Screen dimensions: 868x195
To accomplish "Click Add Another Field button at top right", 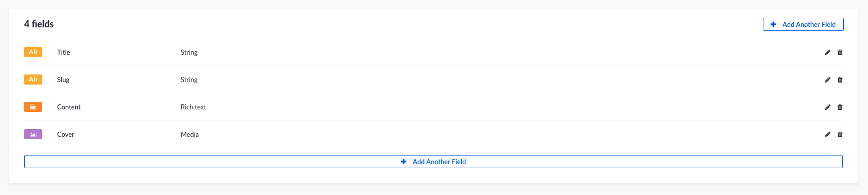I will point(803,24).
